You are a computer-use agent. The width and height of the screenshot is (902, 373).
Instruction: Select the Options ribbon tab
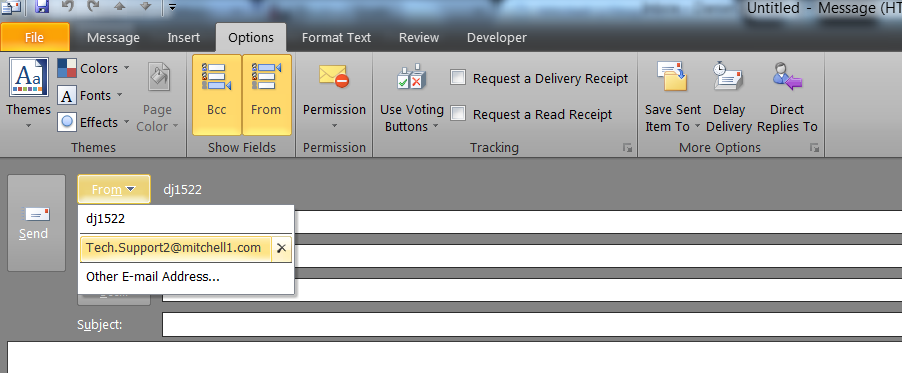coord(251,37)
